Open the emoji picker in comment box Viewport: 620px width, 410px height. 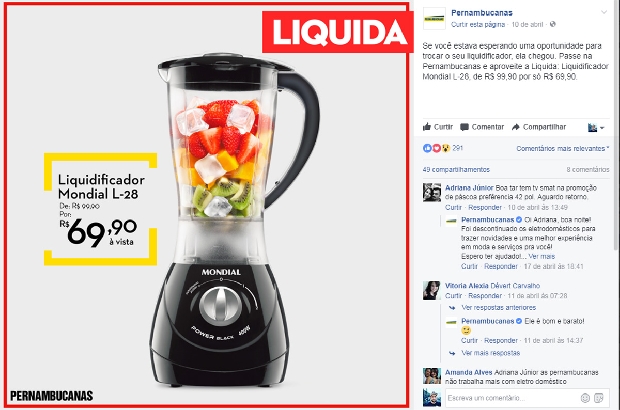[x=585, y=398]
